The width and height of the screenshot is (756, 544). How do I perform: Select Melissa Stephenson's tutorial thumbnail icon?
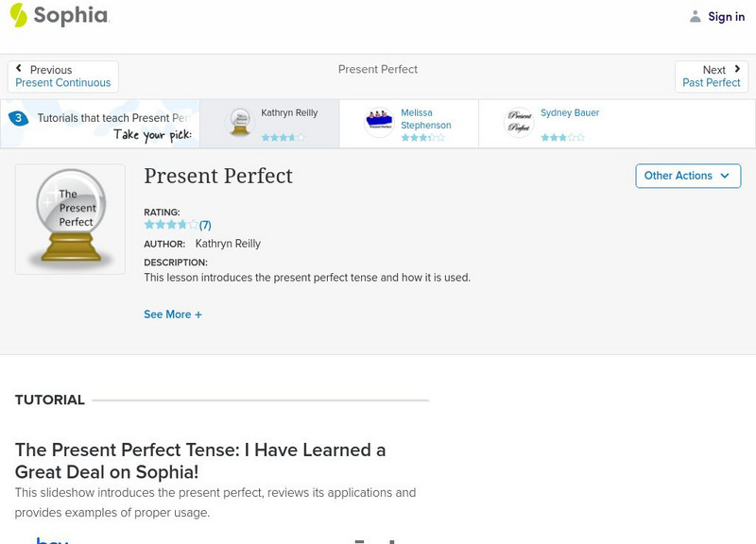pos(381,119)
